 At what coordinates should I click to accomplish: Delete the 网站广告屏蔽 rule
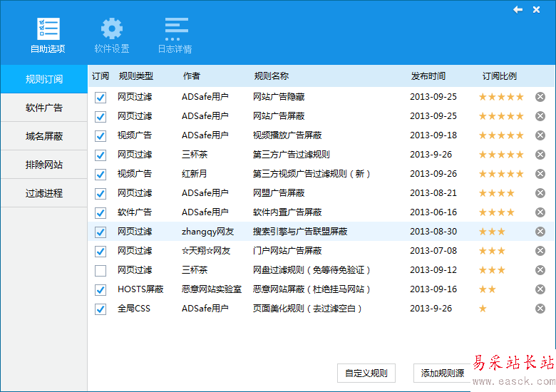540,116
